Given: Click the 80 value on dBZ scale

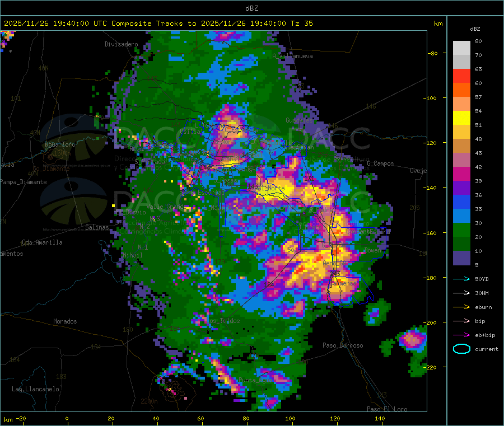Looking at the screenshot, I should point(478,41).
